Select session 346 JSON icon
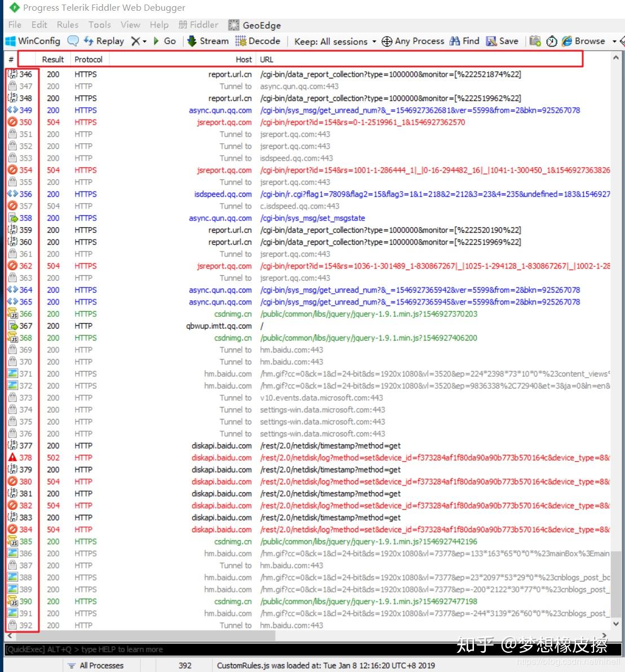 click(x=12, y=74)
